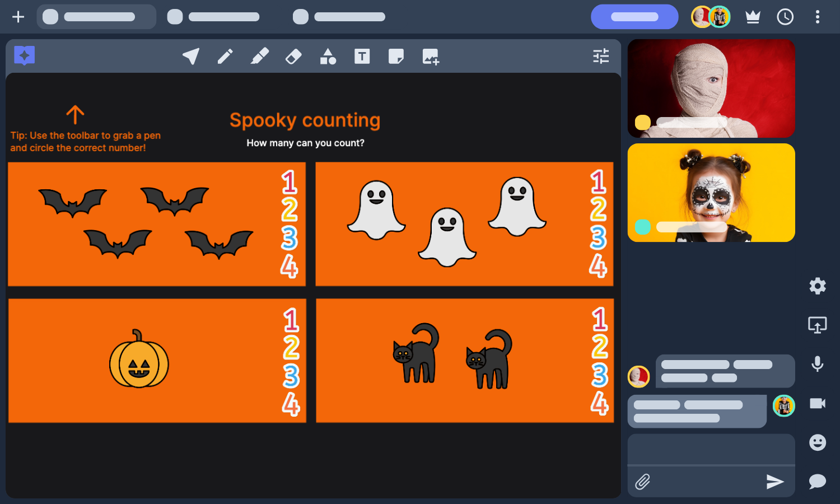Open the shapes tool

pyautogui.click(x=328, y=56)
